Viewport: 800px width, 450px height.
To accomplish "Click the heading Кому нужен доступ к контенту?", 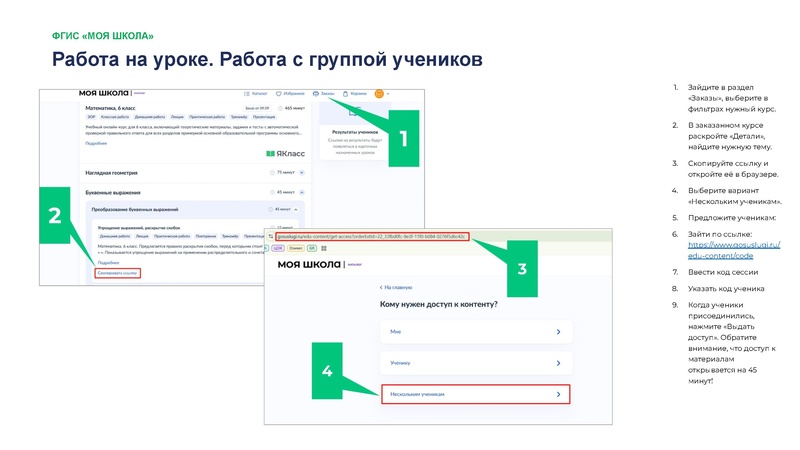I will coord(439,304).
